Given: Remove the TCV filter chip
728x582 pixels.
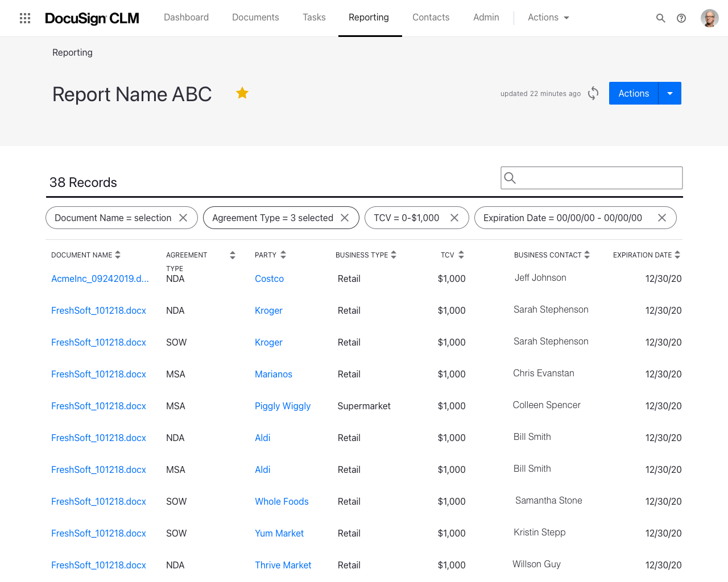Looking at the screenshot, I should (454, 218).
